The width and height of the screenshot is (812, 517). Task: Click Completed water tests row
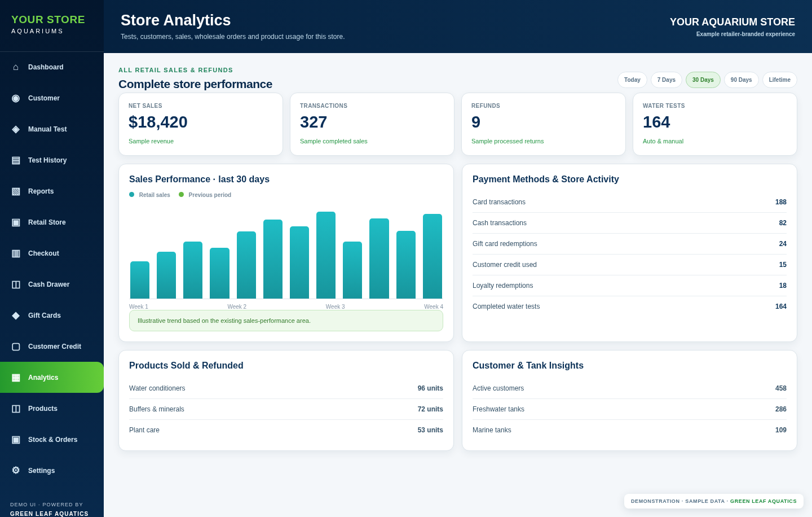tap(629, 306)
